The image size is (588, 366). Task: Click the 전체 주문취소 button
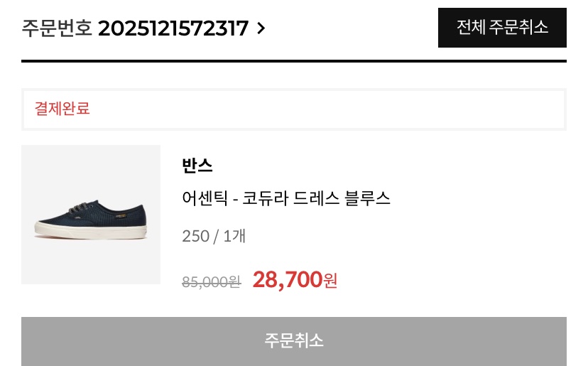[x=502, y=28]
